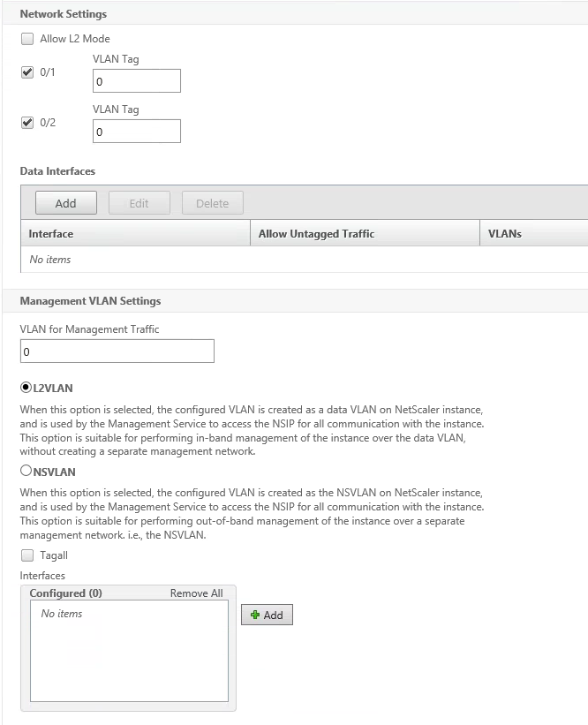
Task: Click the VLAN Tag field for 0/1
Action: click(136, 81)
